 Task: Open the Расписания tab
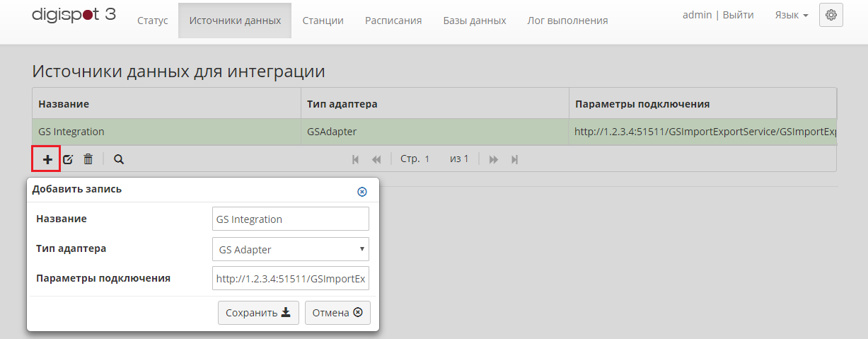[393, 21]
